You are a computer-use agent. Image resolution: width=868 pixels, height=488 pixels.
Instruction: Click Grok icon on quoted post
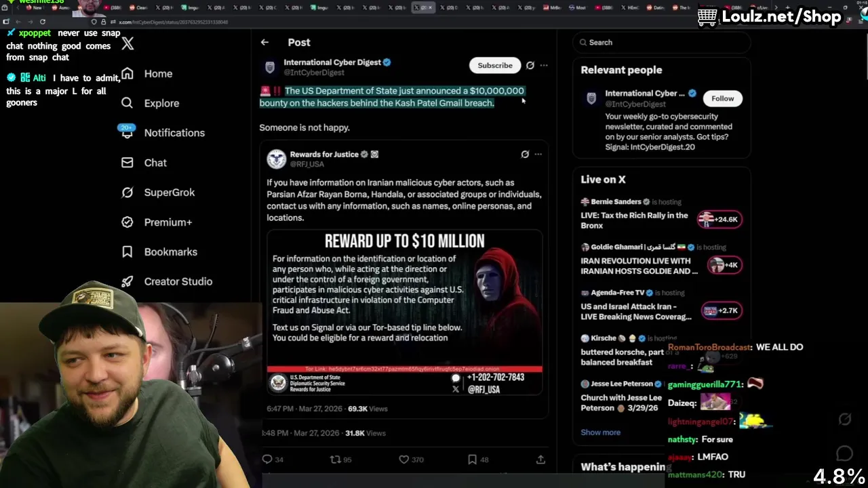[x=525, y=155]
